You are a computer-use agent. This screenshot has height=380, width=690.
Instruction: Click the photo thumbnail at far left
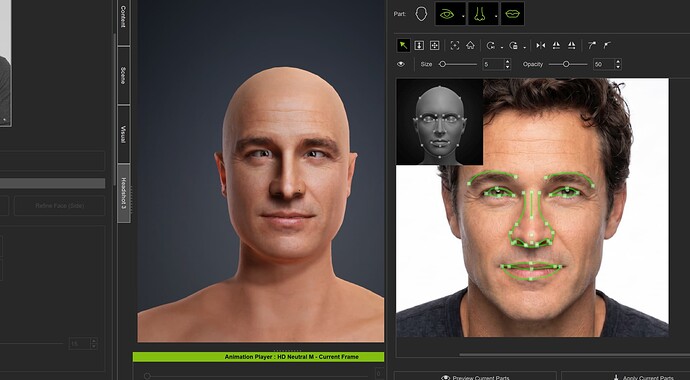(x=5, y=62)
